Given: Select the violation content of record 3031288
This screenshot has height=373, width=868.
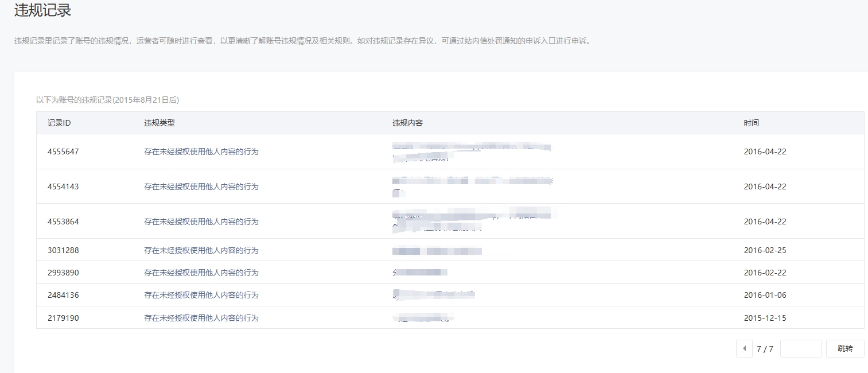Looking at the screenshot, I should [437, 251].
